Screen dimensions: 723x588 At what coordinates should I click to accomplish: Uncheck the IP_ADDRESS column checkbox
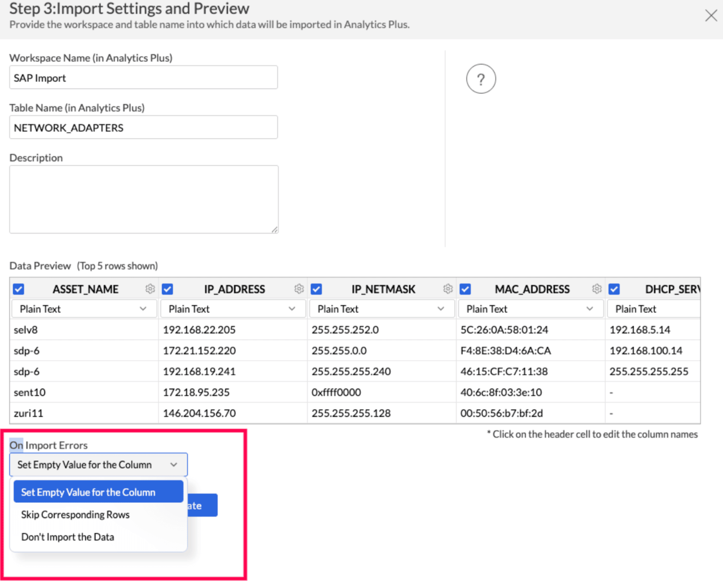coord(167,289)
